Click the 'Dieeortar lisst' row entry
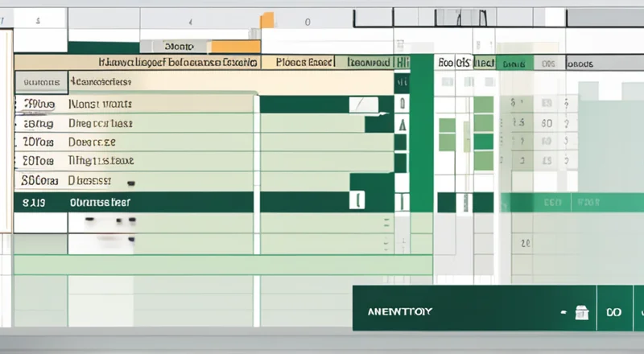The image size is (644, 354). pyautogui.click(x=101, y=124)
